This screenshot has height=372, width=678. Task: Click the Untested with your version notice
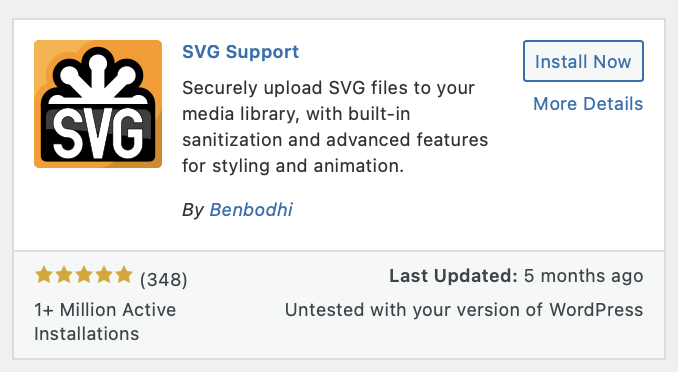(x=464, y=310)
